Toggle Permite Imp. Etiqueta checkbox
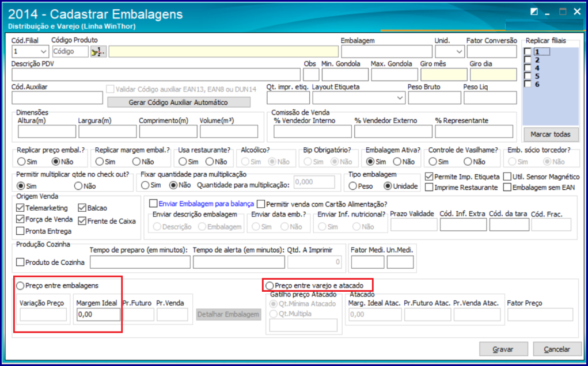The height and width of the screenshot is (366, 588). tap(429, 177)
